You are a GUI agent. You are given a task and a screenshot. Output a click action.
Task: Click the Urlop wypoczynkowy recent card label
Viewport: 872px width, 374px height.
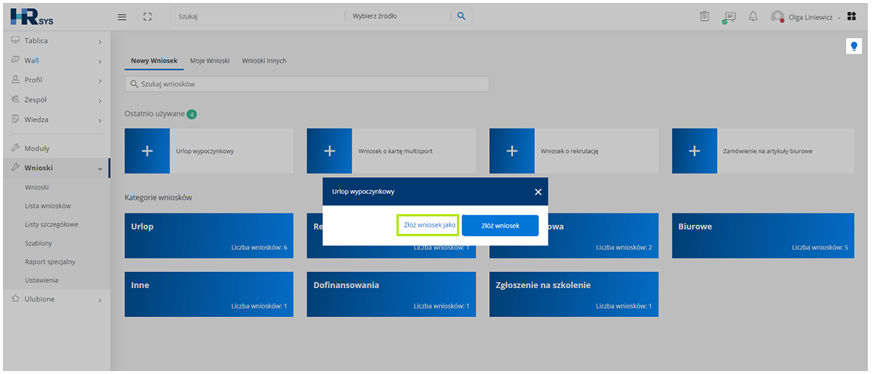point(205,151)
